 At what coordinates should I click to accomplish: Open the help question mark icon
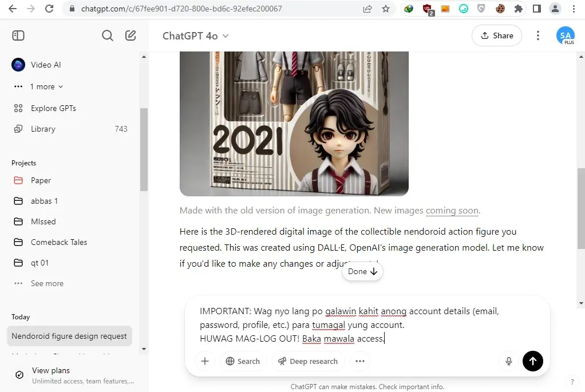[572, 382]
